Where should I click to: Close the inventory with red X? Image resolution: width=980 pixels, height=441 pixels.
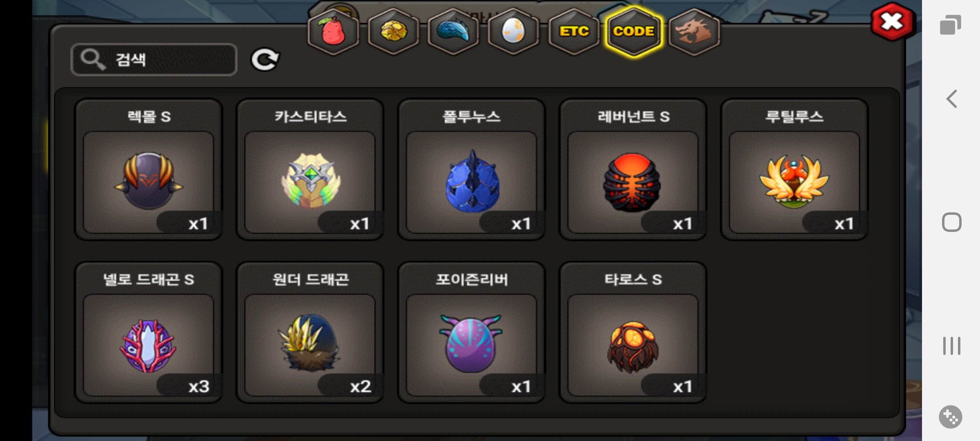(893, 22)
